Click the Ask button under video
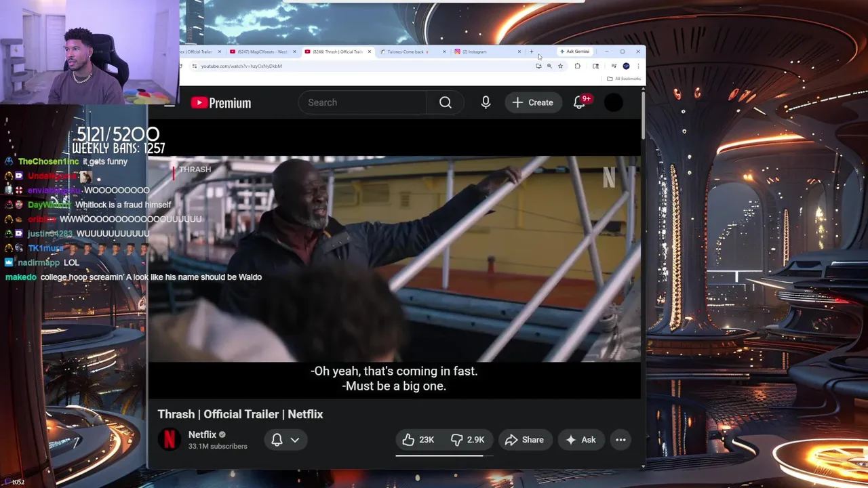868x488 pixels. click(x=581, y=440)
